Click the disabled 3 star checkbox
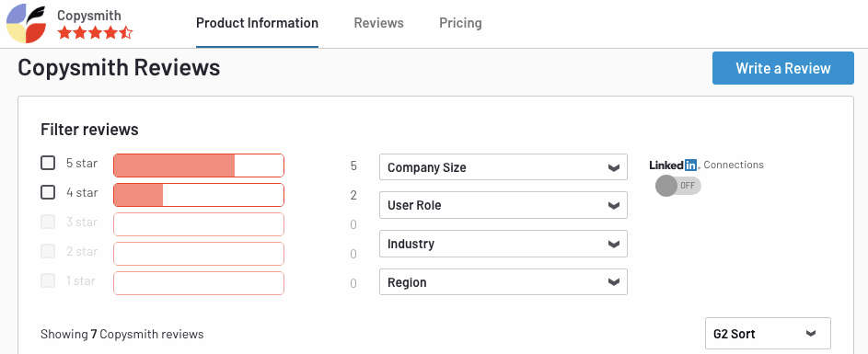The width and height of the screenshot is (868, 354). pos(48,222)
